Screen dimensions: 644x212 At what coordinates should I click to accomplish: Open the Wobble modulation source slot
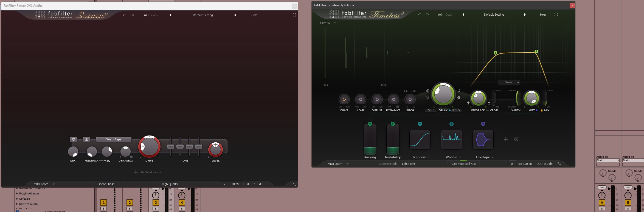coord(451,140)
